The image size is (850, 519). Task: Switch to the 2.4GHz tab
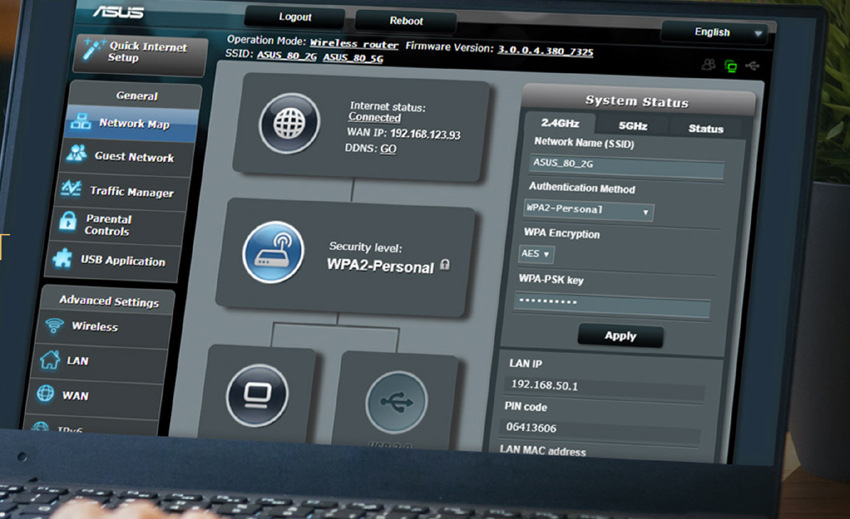pyautogui.click(x=560, y=124)
